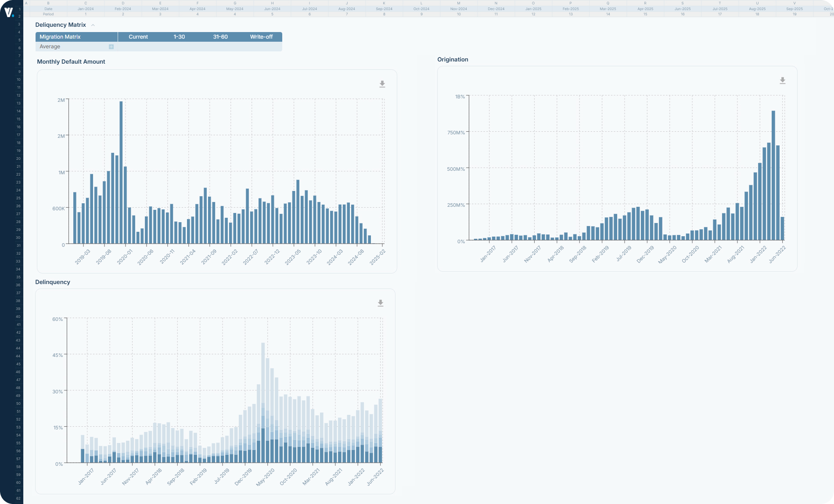834x504 pixels.
Task: Click May-2020 label on Delinquency chart
Action: tap(266, 477)
